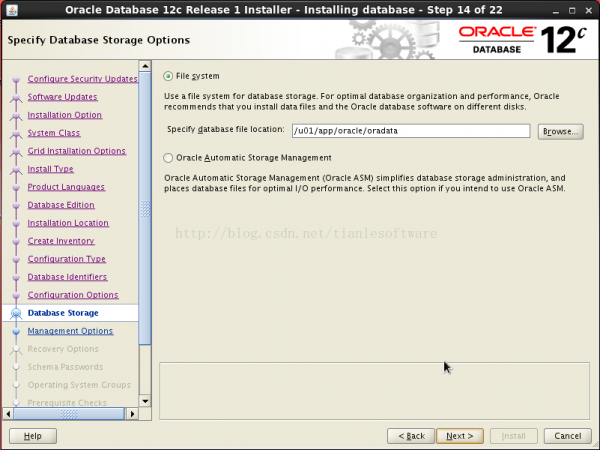The height and width of the screenshot is (450, 600).
Task: Go to System Class step
Action: [x=54, y=133]
